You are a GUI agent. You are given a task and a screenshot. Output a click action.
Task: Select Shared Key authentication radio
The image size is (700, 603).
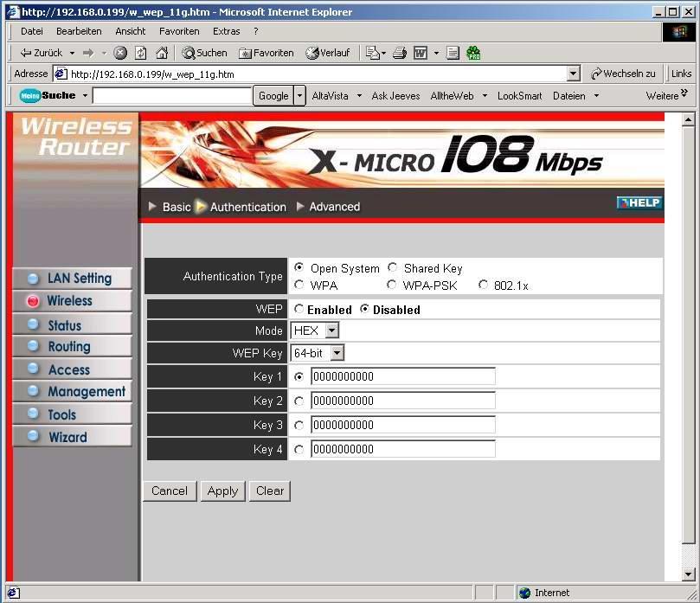tap(393, 267)
